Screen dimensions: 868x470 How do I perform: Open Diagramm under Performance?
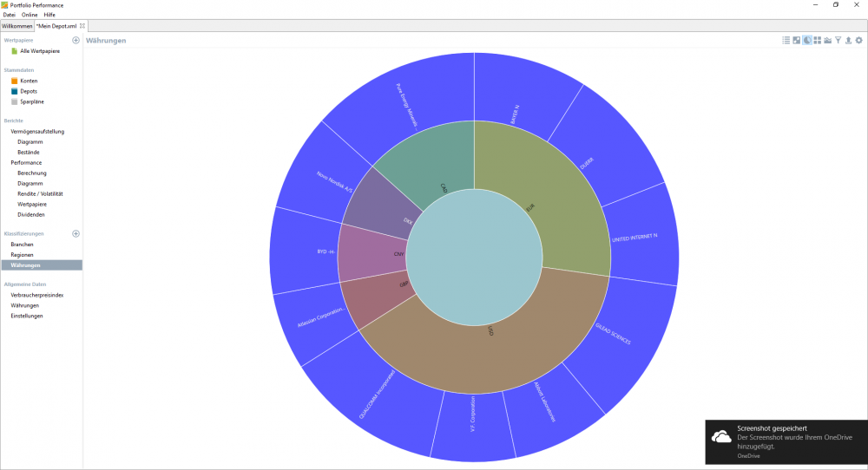[x=30, y=184]
